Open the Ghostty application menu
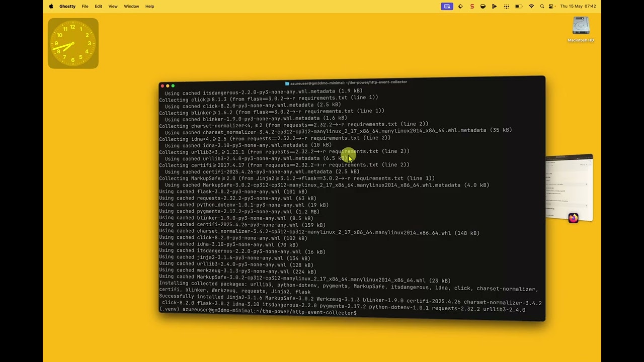This screenshot has height=362, width=644. pyautogui.click(x=67, y=6)
